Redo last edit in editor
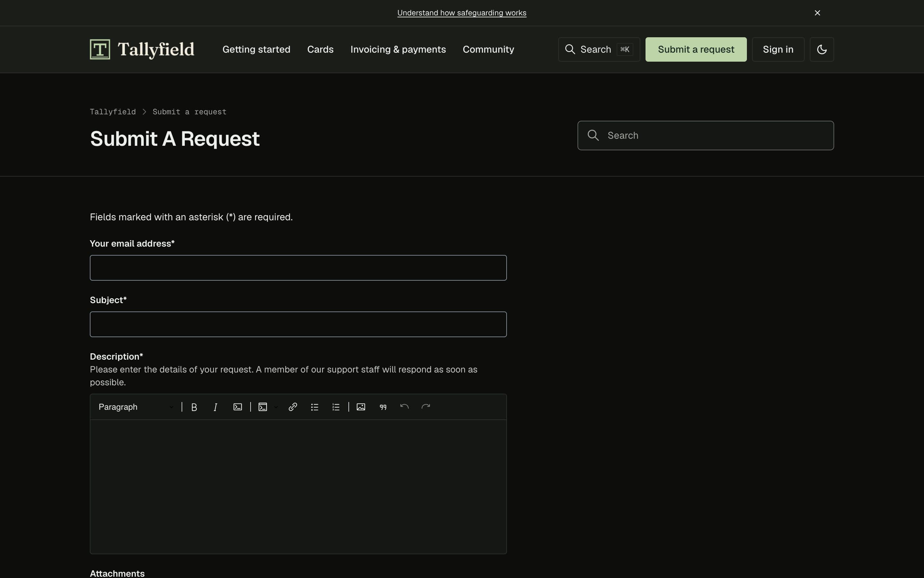Screen dimensions: 924x578 [426, 407]
